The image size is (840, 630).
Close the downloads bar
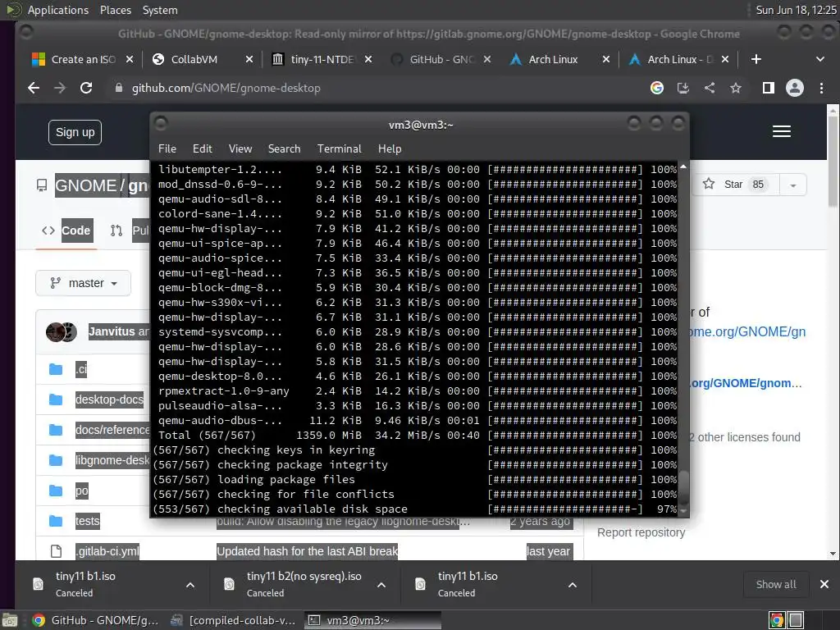pyautogui.click(x=824, y=584)
